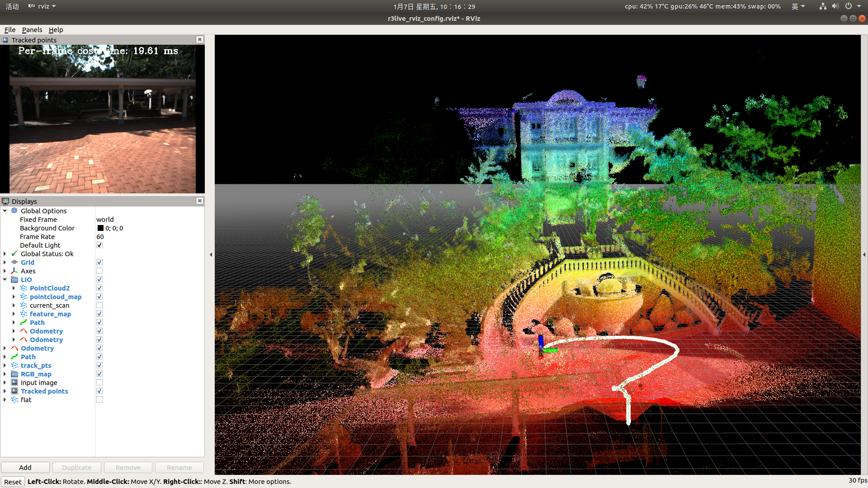Click the Add display button
The height and width of the screenshot is (488, 868).
tap(25, 467)
